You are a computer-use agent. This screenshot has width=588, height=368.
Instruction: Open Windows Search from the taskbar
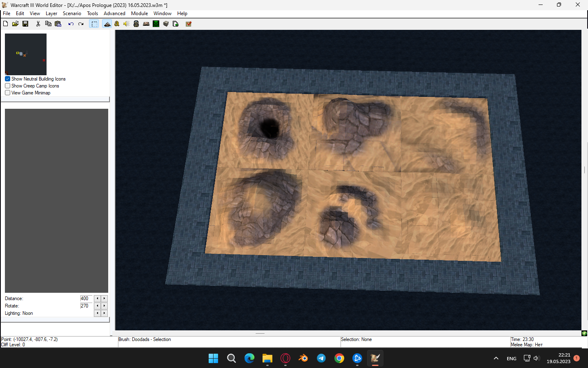coord(232,358)
